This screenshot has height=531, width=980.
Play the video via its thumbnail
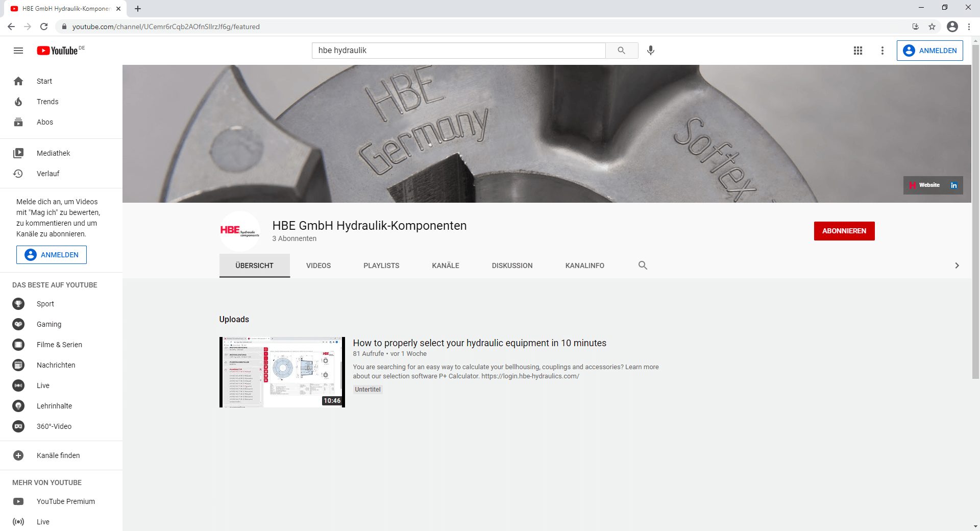282,372
